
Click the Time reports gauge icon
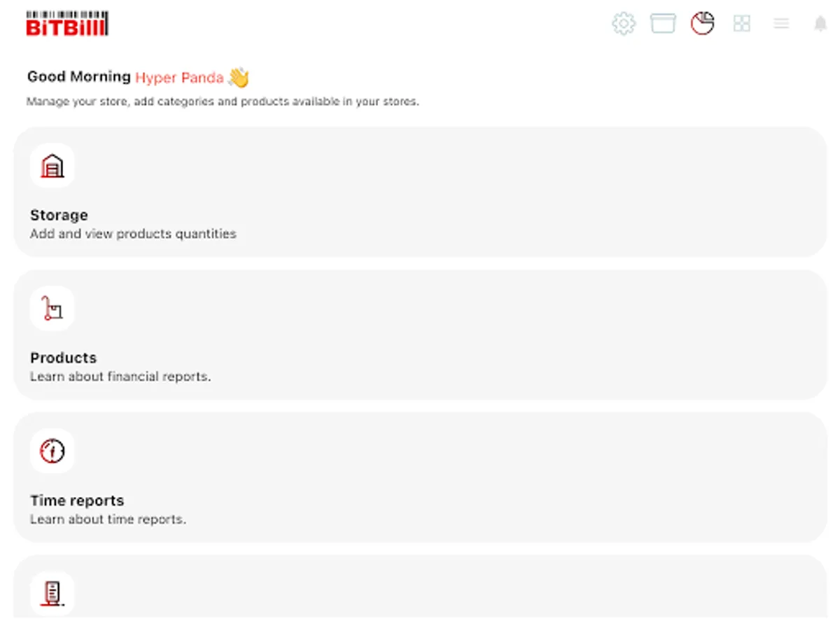click(52, 451)
